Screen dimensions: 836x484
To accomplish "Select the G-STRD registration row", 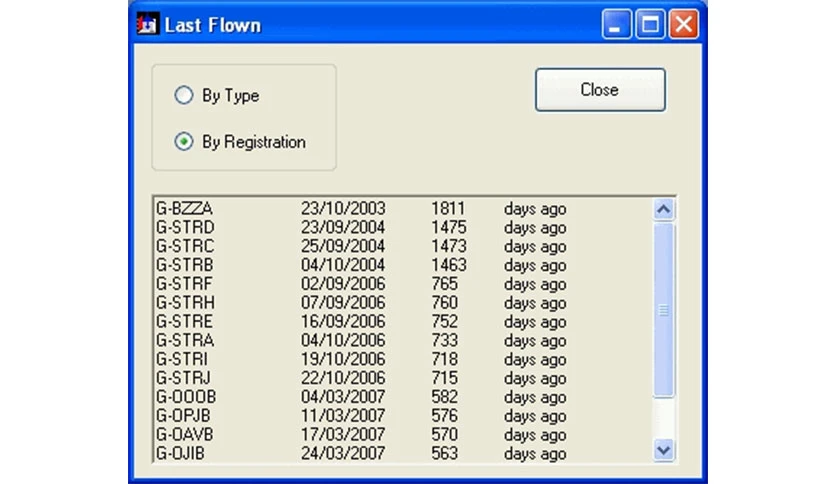I will 402,227.
